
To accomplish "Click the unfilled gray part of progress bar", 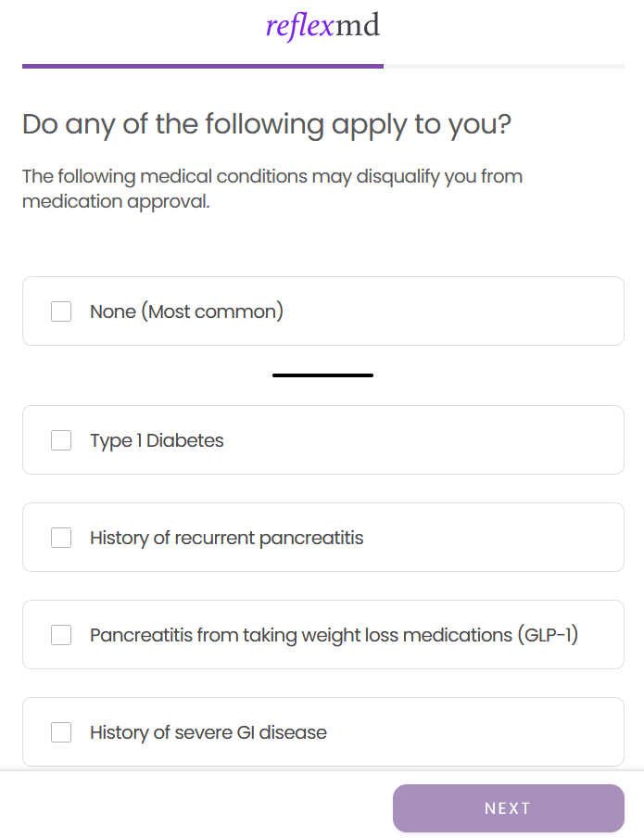I will tap(504, 66).
